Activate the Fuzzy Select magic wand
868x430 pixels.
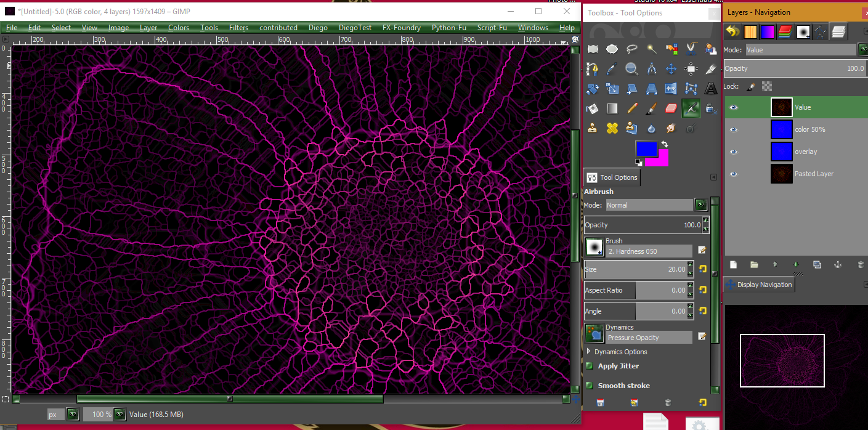point(651,49)
